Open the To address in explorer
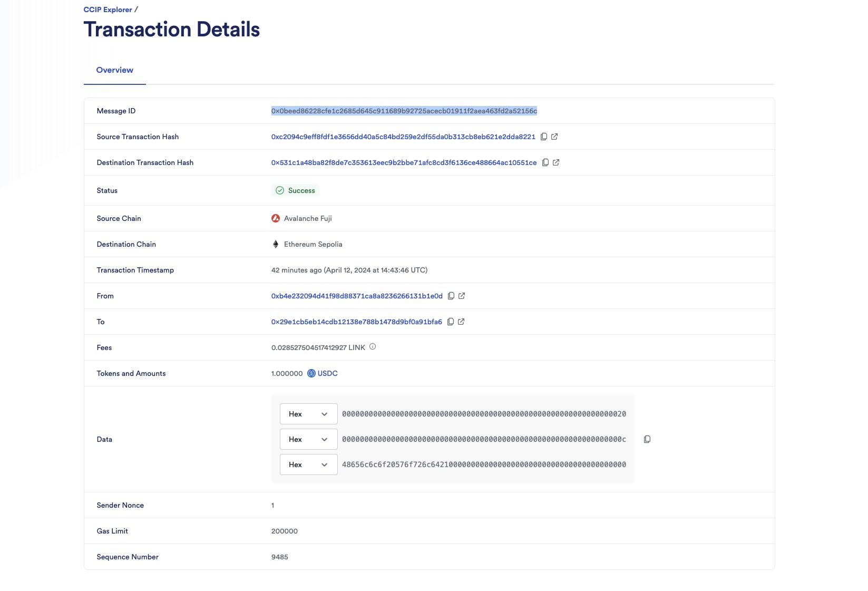The height and width of the screenshot is (591, 868). pyautogui.click(x=461, y=322)
